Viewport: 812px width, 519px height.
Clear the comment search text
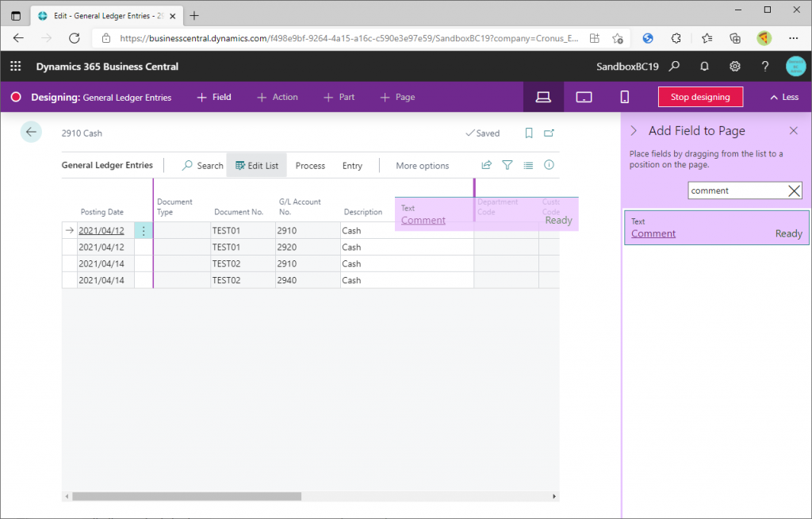[x=795, y=190]
